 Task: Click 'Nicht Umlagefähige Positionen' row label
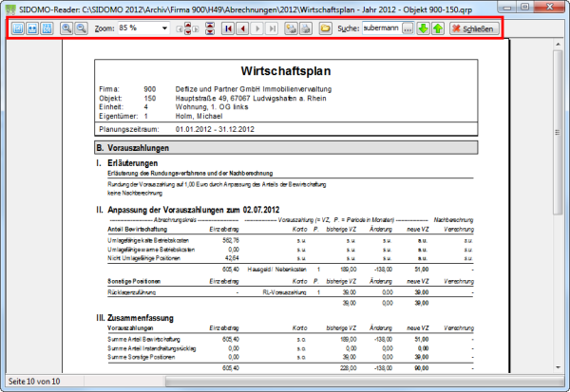coord(144,258)
